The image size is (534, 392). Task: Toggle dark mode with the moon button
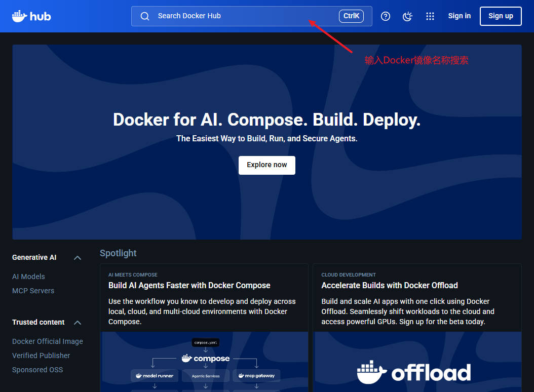[407, 16]
